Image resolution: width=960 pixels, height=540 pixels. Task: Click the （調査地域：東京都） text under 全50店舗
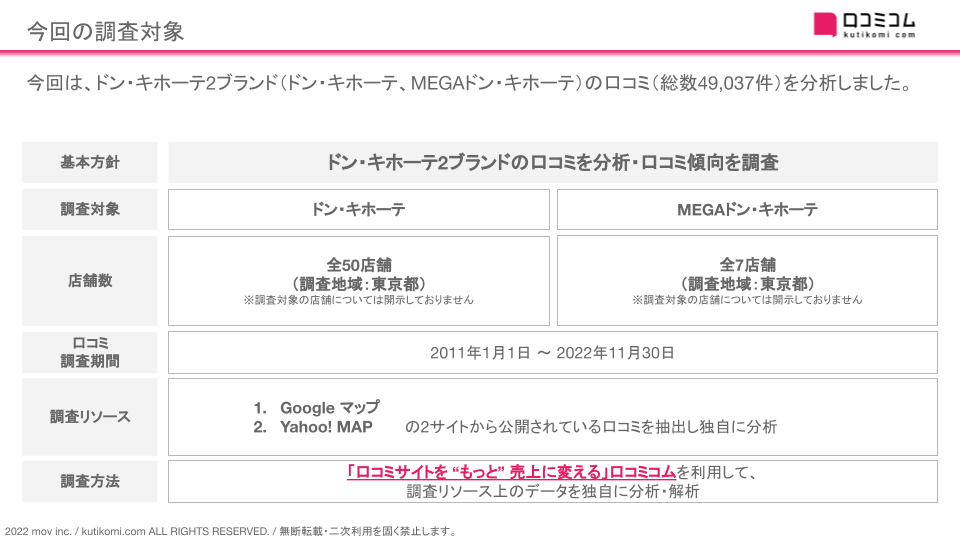pos(359,284)
